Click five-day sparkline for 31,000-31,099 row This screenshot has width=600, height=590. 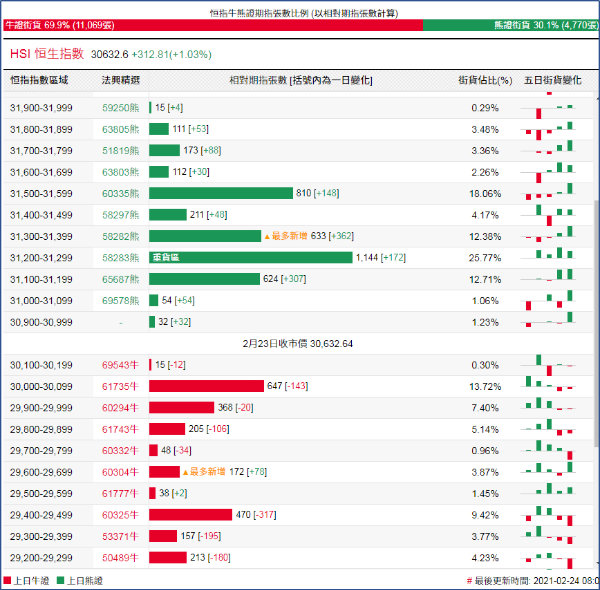[549, 300]
